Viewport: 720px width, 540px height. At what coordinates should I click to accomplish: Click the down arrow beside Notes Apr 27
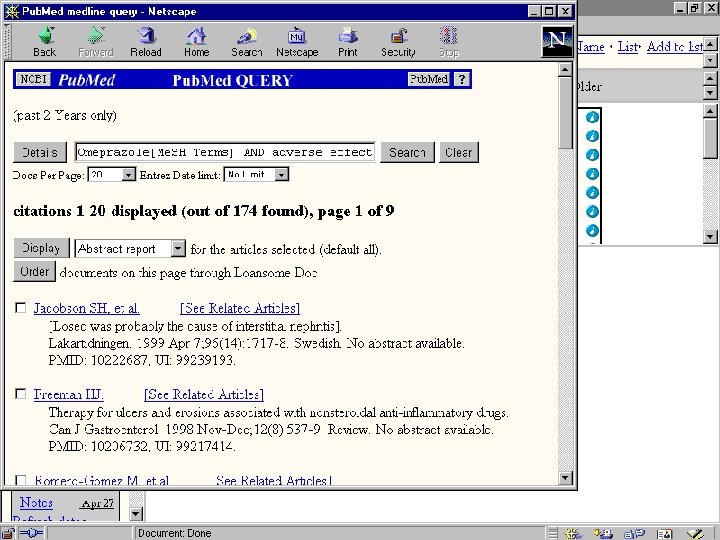point(136,513)
